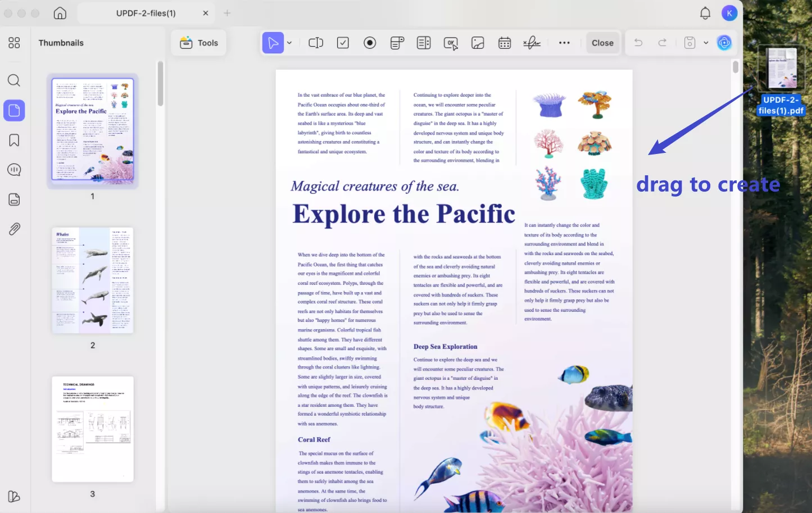This screenshot has height=513, width=812.
Task: Select the Bookmarks icon in the sidebar
Action: 14,140
